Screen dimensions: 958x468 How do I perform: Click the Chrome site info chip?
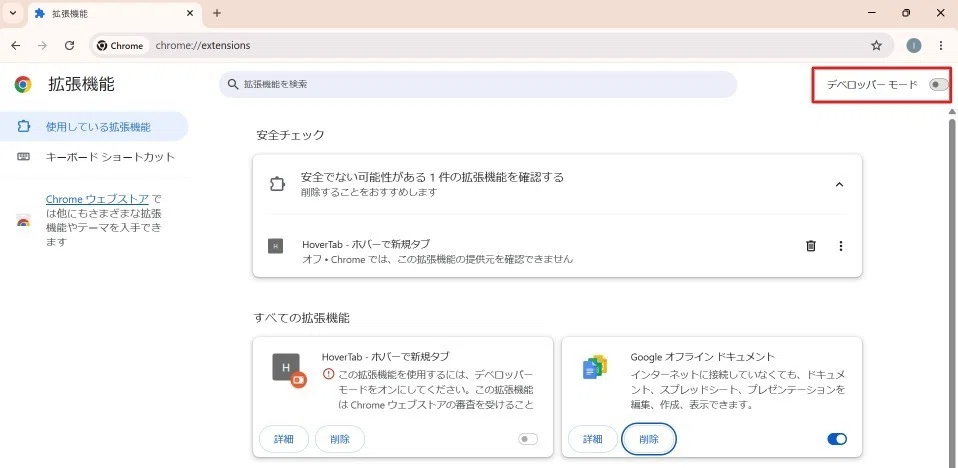tap(120, 45)
